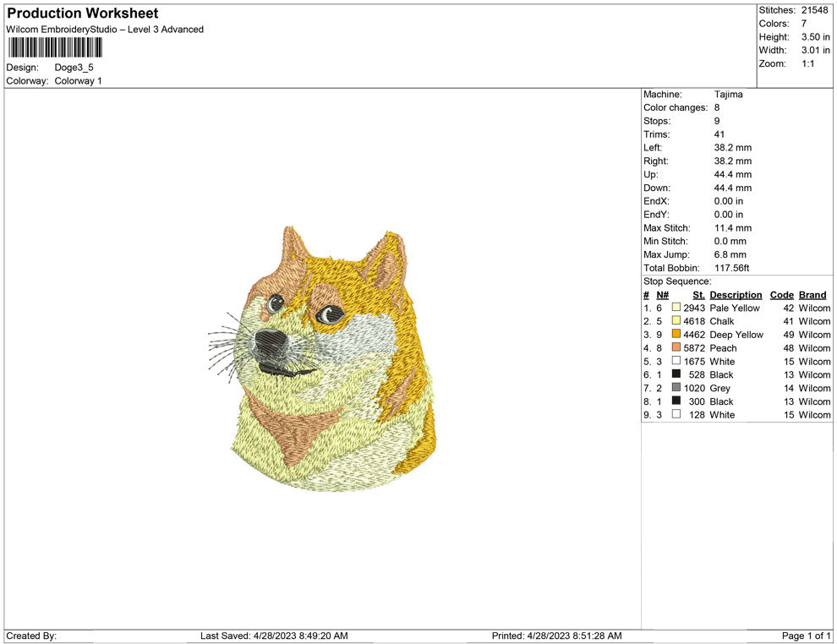Click the Deep Yellow color swatch

676,334
